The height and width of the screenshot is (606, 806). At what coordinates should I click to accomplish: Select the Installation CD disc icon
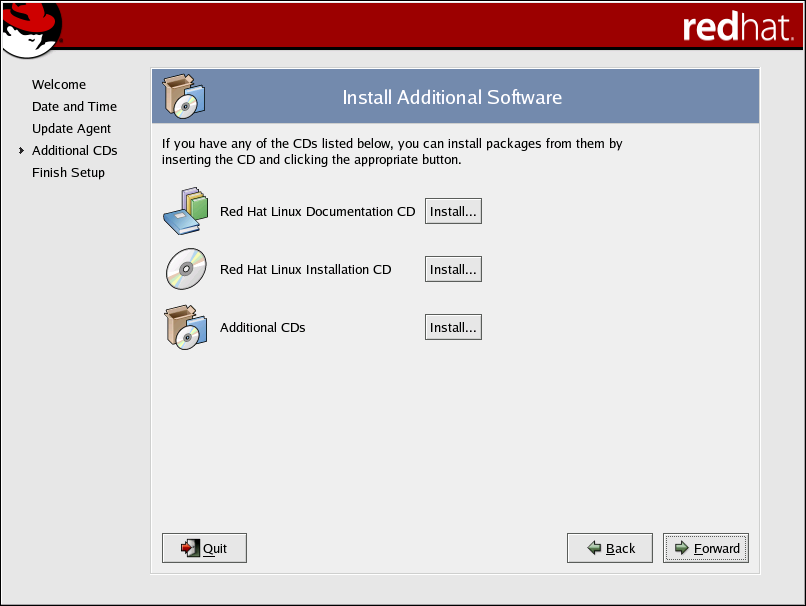185,269
